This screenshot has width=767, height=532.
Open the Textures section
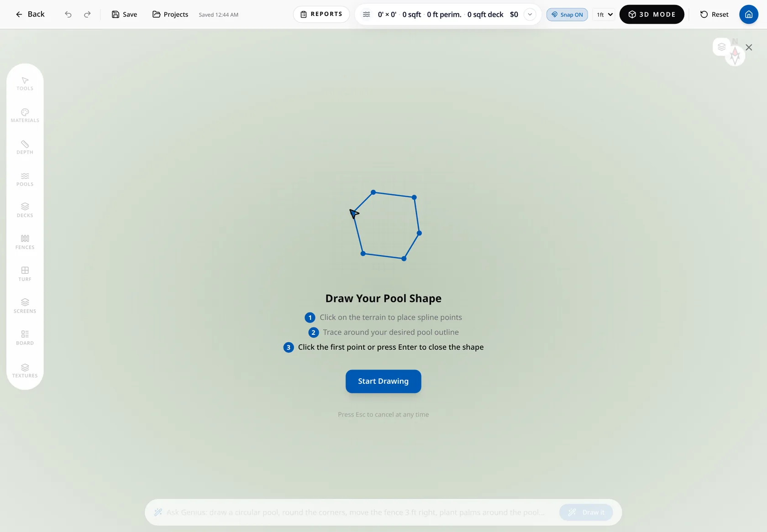click(25, 371)
